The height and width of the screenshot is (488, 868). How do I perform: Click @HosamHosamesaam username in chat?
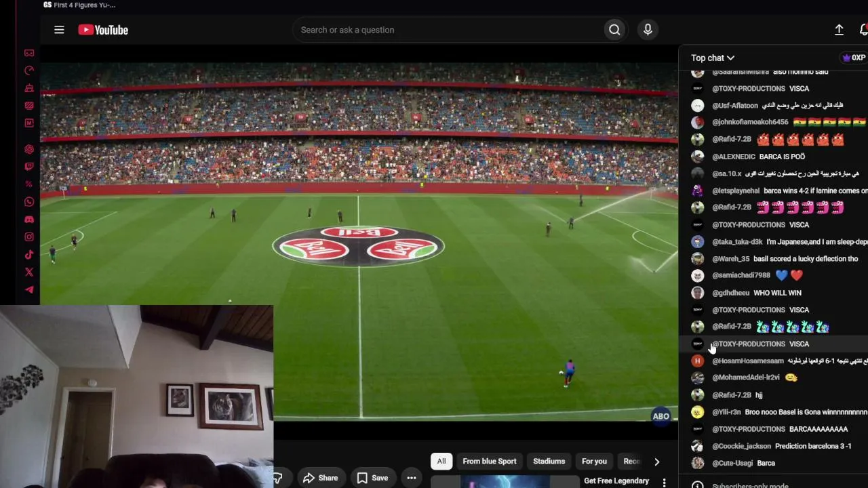point(747,361)
